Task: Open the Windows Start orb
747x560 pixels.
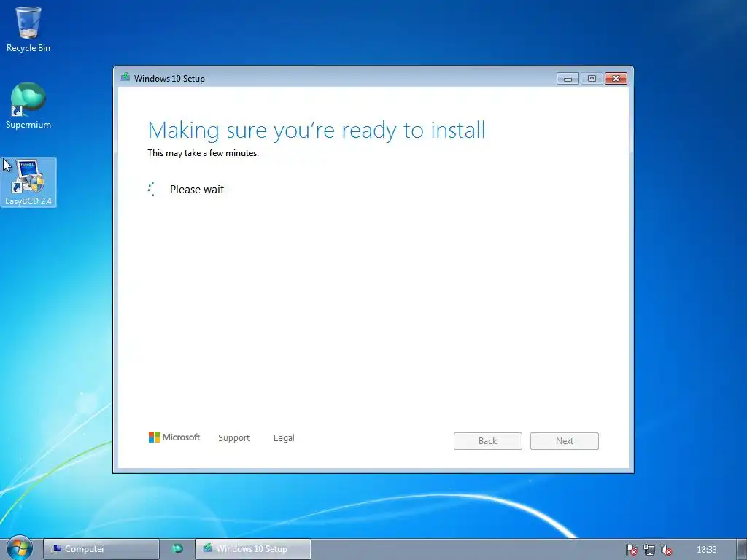Action: (19, 548)
